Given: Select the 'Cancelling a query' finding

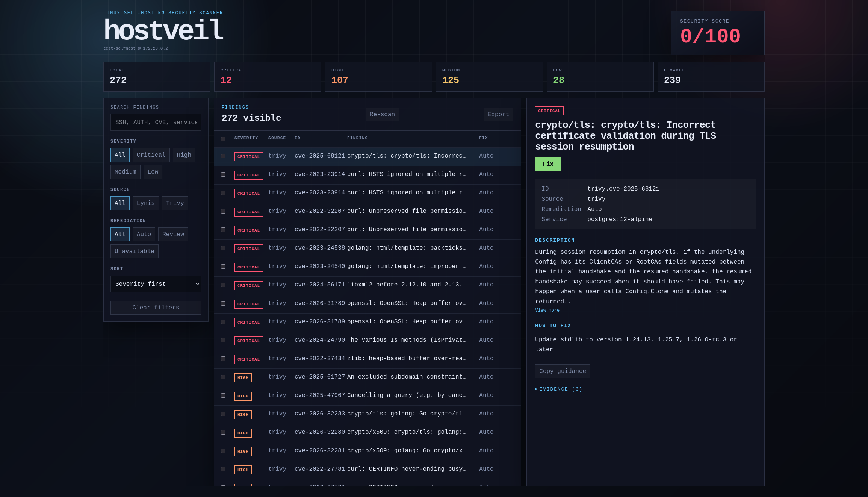Looking at the screenshot, I should 367,395.
